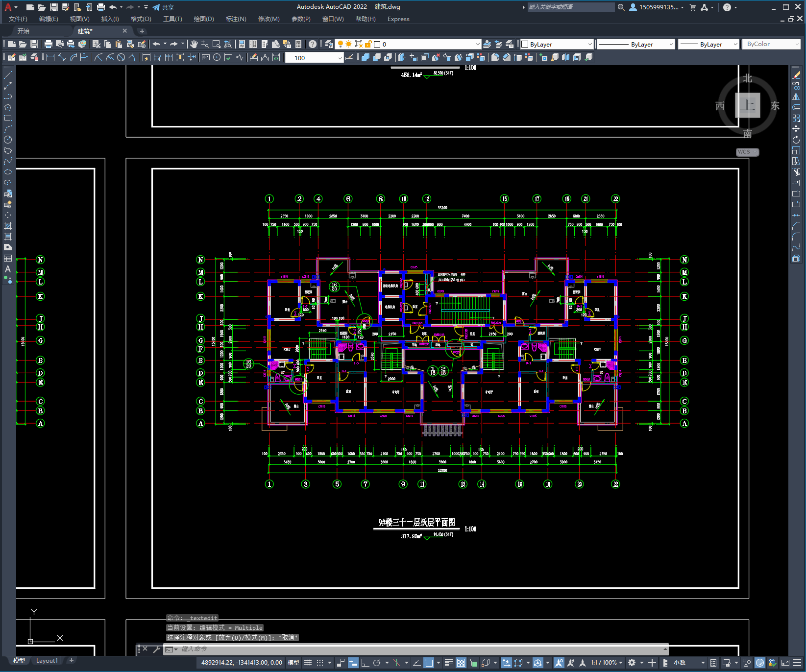Toggle lineweight display in status bar
Image resolution: width=806 pixels, height=672 pixels.
tap(448, 663)
